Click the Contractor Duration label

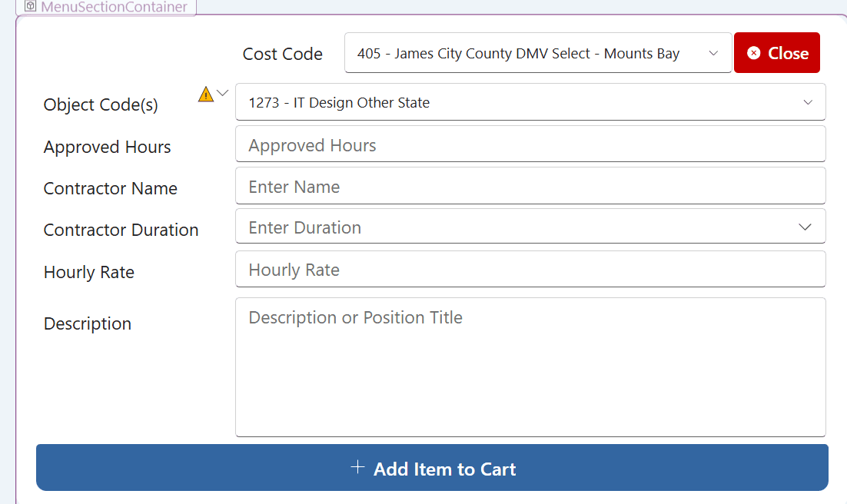[121, 230]
